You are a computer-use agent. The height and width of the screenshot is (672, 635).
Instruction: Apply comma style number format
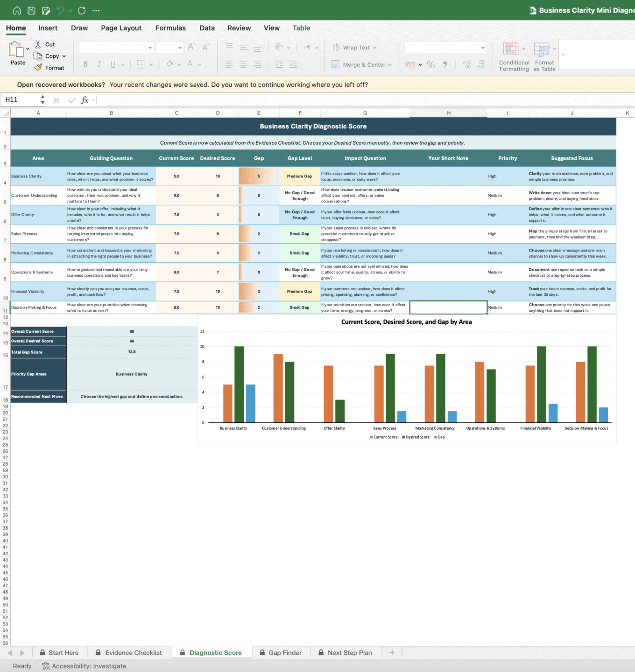click(445, 64)
